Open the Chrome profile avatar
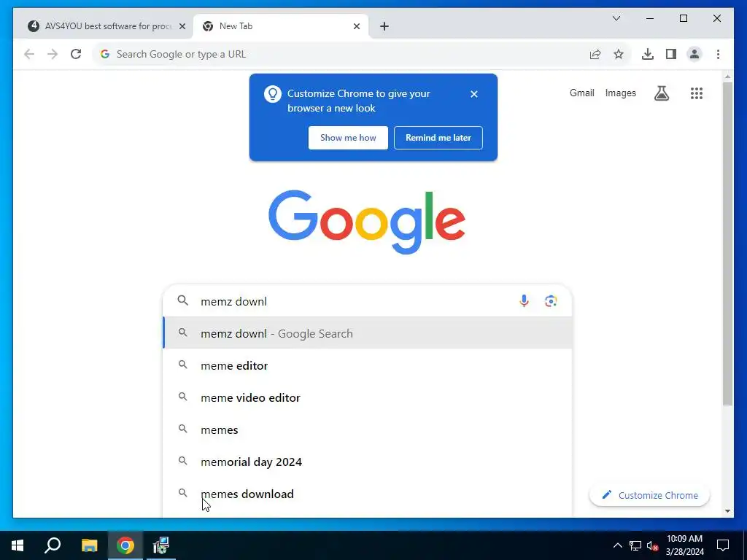 click(x=694, y=54)
